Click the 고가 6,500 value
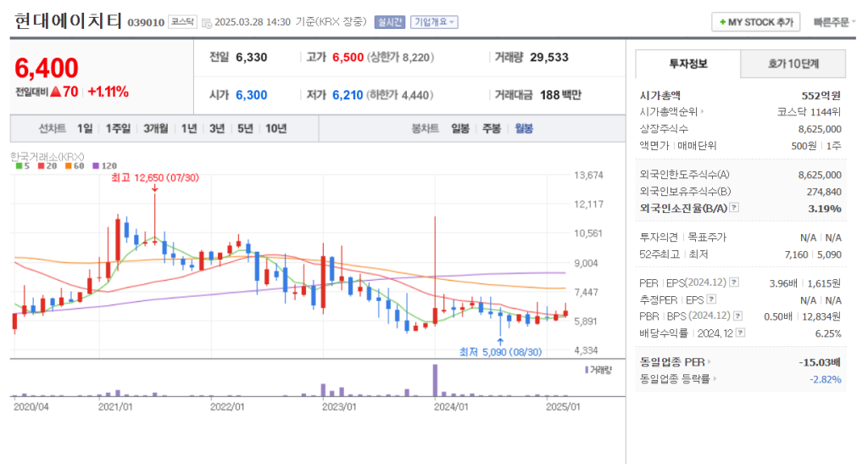This screenshot has height=464, width=868. [x=348, y=57]
